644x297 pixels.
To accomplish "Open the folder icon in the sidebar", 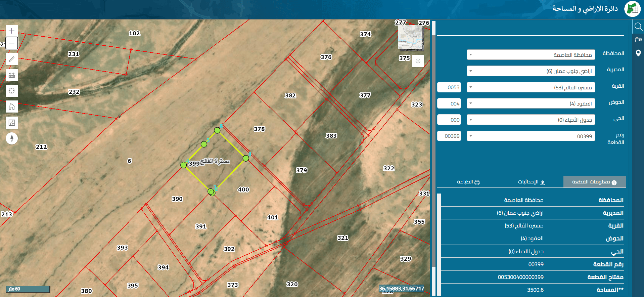I will click(x=638, y=40).
